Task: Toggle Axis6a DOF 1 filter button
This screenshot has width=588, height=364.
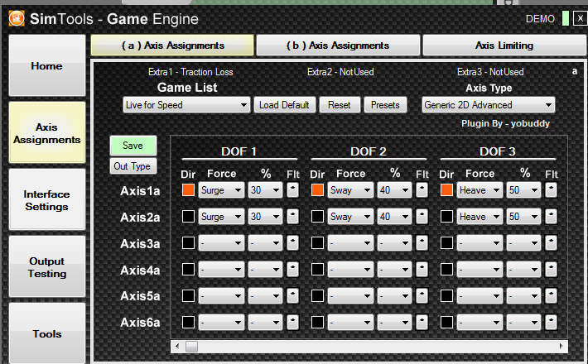Action: pos(292,322)
